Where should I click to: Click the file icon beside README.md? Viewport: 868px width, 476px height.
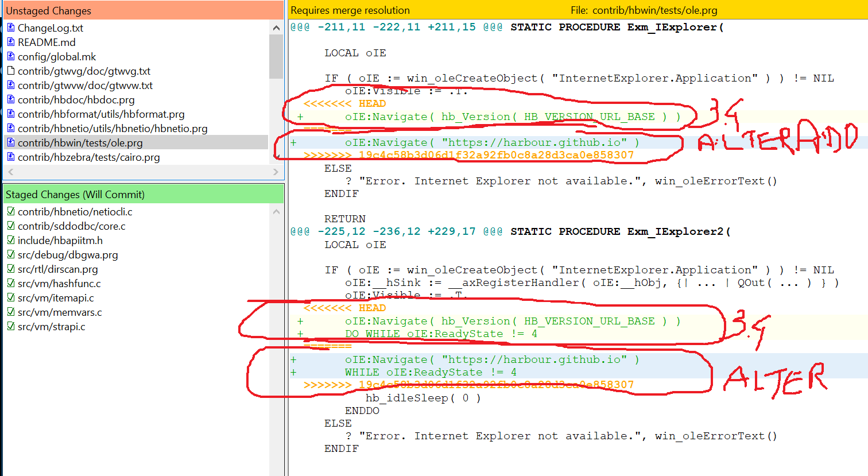click(10, 42)
